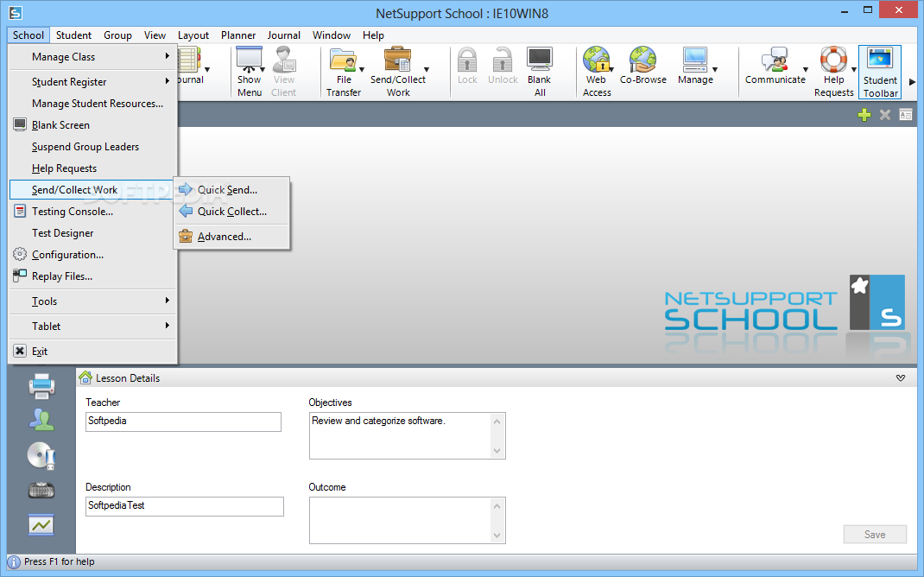
Task: Open the Window menu
Action: click(332, 35)
